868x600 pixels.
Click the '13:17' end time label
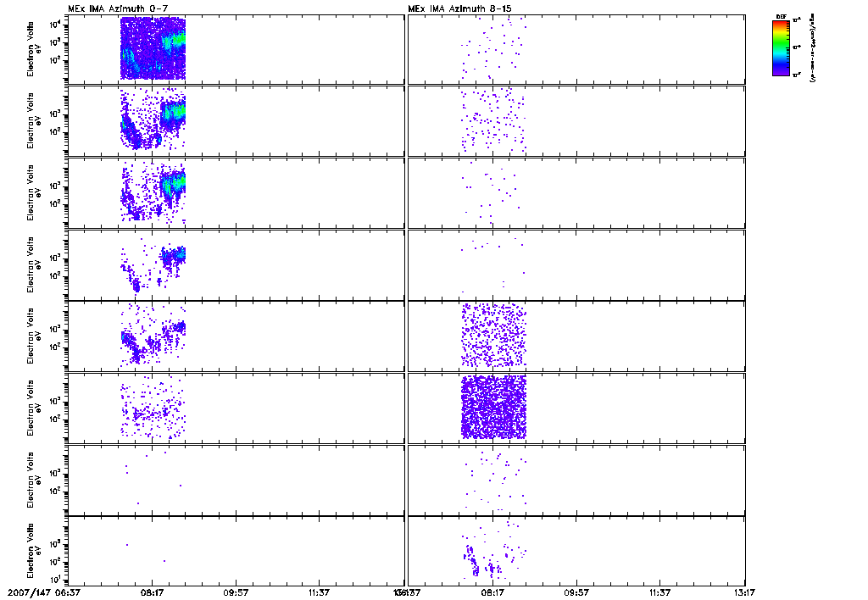[744, 592]
